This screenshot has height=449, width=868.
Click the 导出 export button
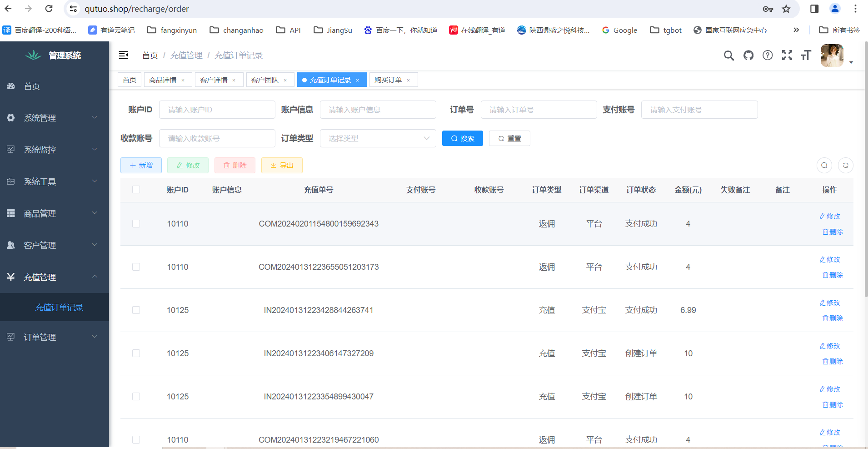(x=282, y=165)
